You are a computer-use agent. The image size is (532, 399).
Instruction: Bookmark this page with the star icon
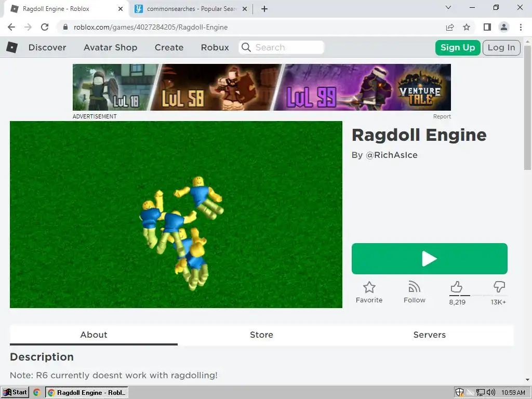[467, 27]
